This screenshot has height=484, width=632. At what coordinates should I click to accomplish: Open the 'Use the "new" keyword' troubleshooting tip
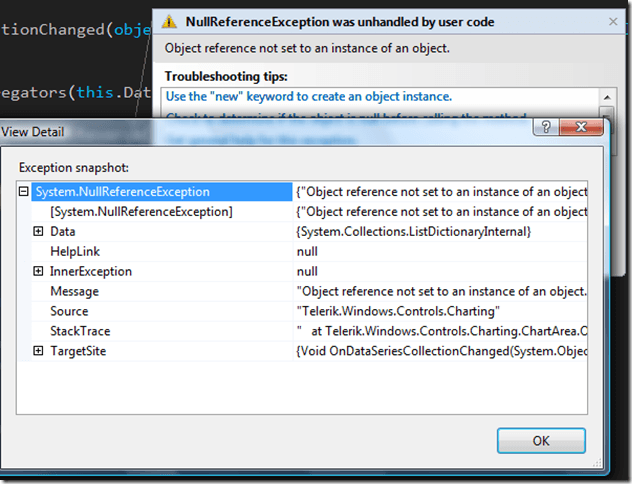pos(308,97)
